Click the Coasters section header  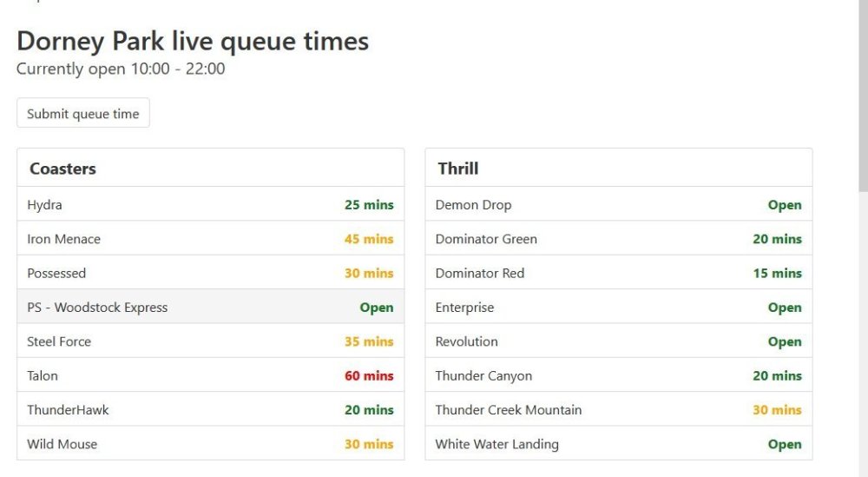62,169
